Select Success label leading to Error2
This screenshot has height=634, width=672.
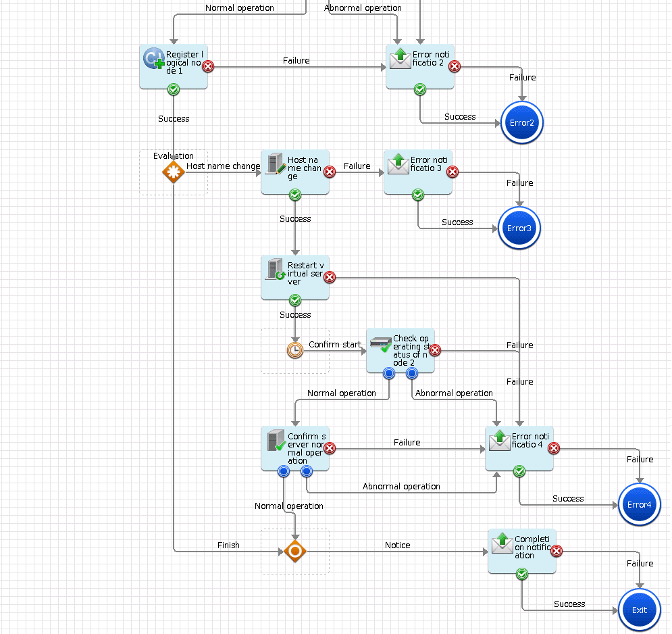pos(460,117)
